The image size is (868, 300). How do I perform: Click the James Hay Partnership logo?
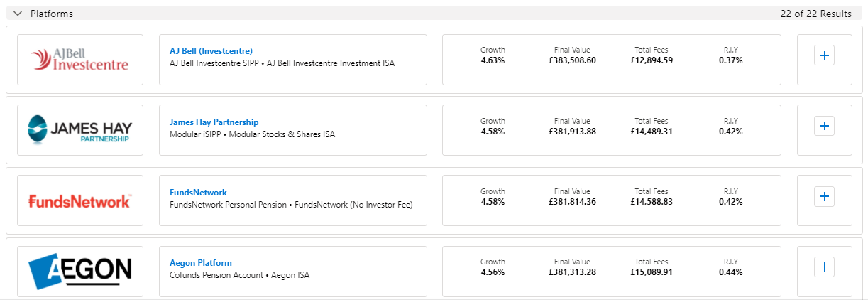(80, 130)
